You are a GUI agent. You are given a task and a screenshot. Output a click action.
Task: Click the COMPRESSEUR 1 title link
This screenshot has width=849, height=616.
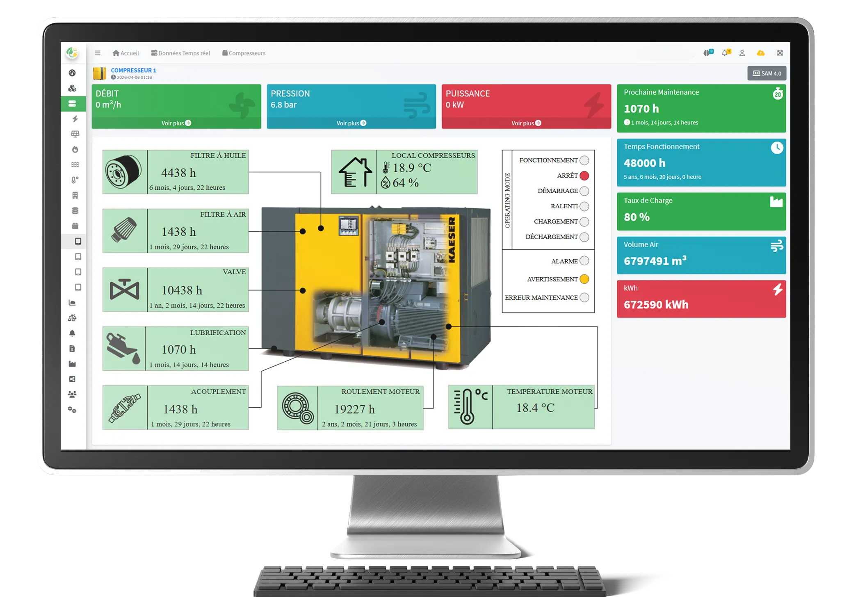(x=133, y=70)
